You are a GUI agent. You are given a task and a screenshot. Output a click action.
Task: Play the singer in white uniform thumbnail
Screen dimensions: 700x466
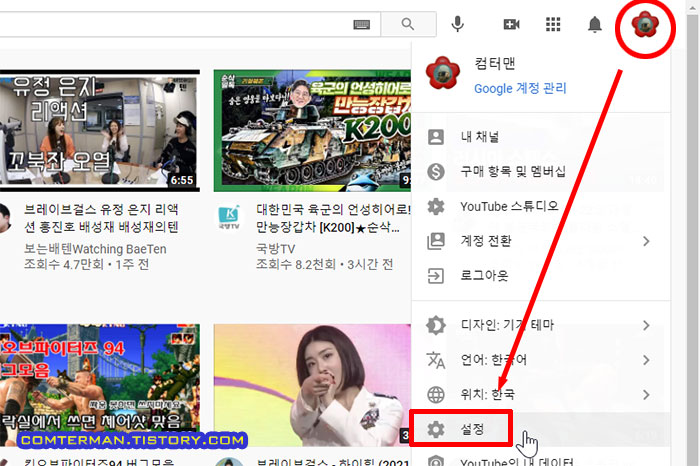[312, 385]
